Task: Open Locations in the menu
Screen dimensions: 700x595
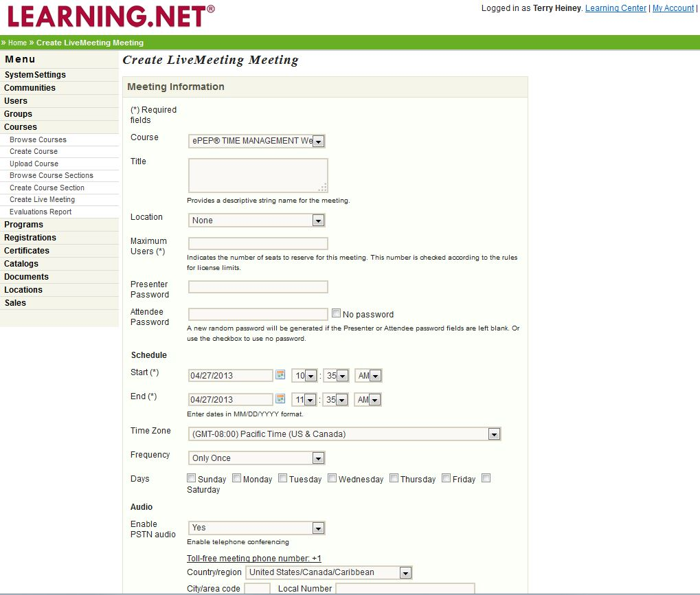Action: [x=23, y=289]
